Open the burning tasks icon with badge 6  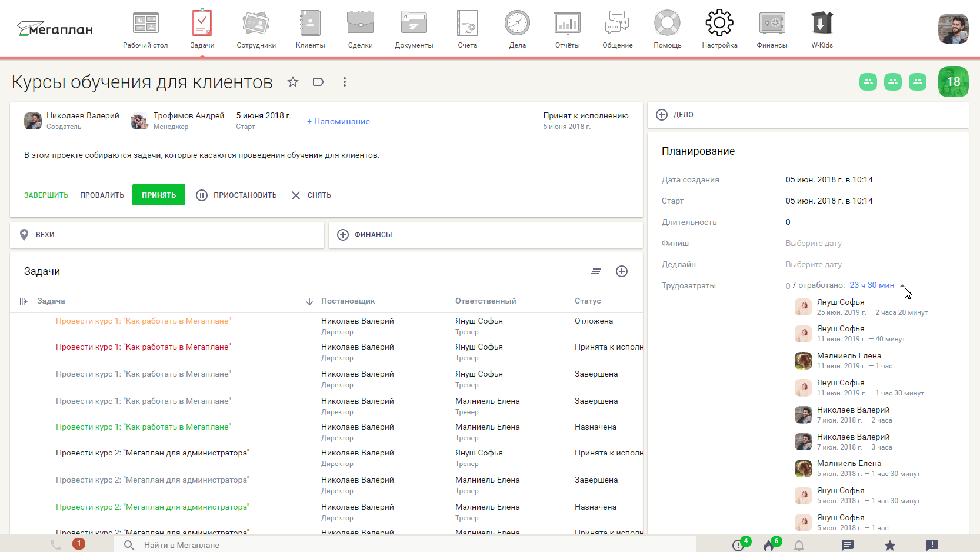[x=769, y=545]
